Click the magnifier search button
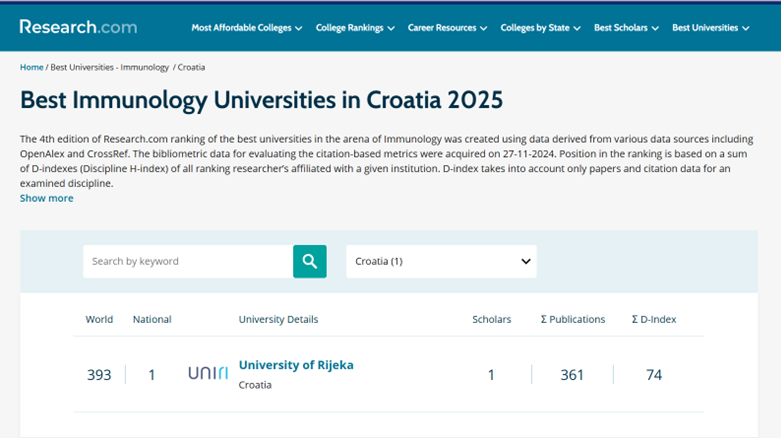 coord(310,261)
